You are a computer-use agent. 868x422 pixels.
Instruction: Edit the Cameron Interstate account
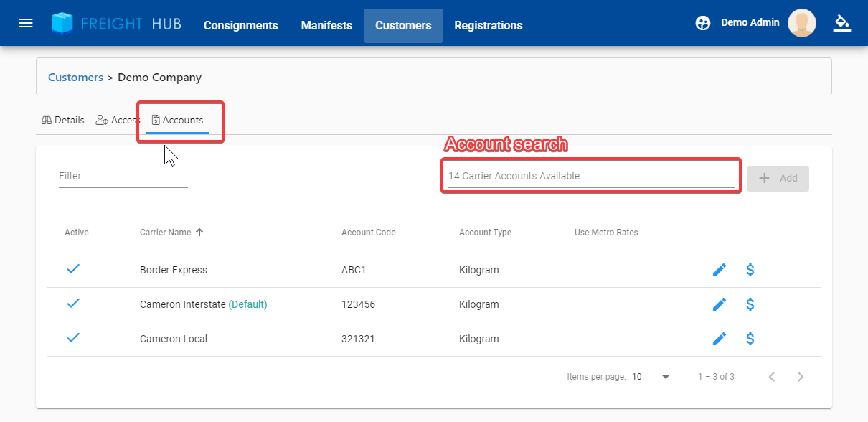[720, 304]
